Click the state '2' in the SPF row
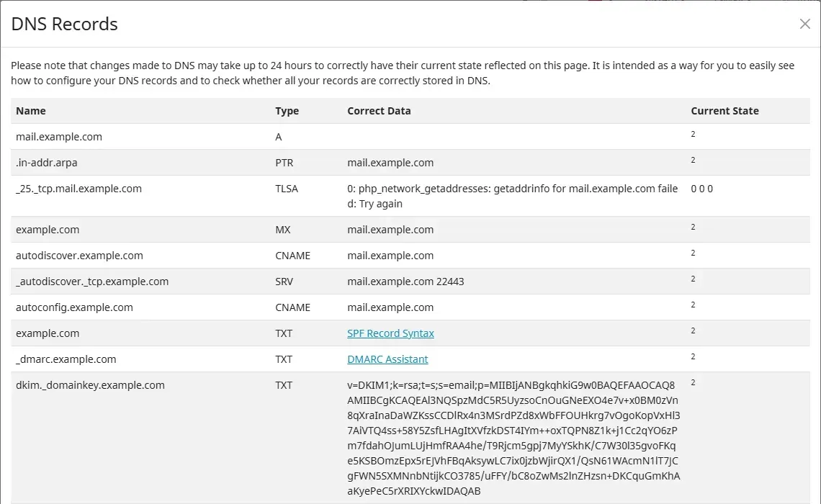Screen dimensions: 821x504 694,330
